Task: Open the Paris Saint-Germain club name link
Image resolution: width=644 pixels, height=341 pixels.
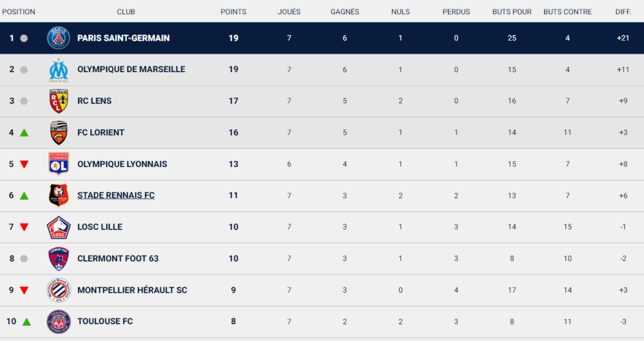Action: [x=123, y=38]
